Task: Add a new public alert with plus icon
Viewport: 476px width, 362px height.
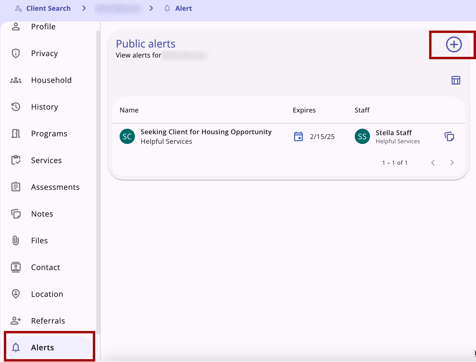Action: tap(454, 44)
